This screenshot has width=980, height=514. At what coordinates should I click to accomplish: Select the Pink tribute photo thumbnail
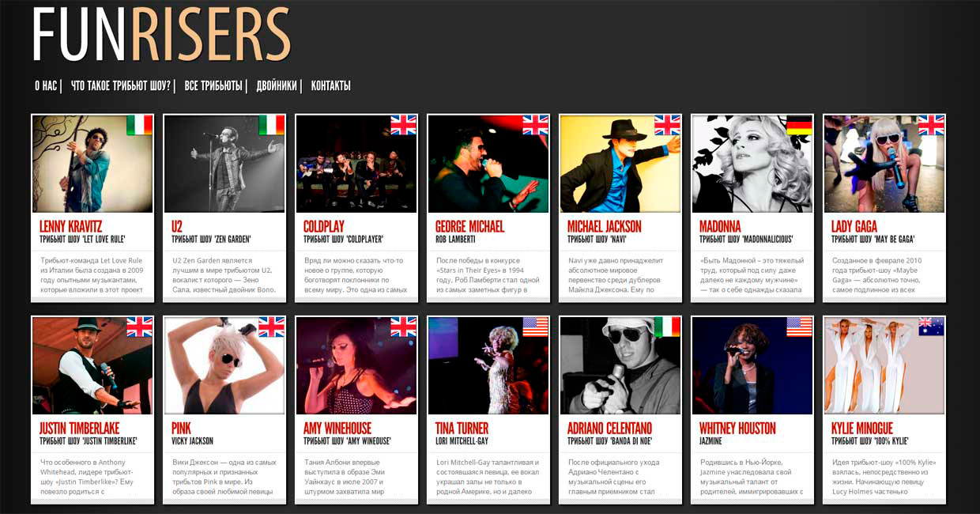click(224, 366)
